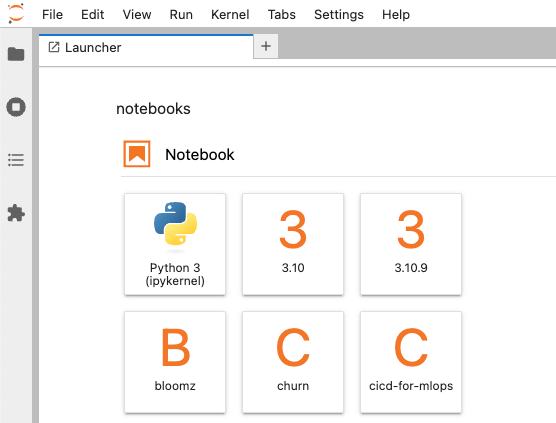Screen dimensions: 556x423
Task: Open the Settings menu
Action: click(339, 15)
